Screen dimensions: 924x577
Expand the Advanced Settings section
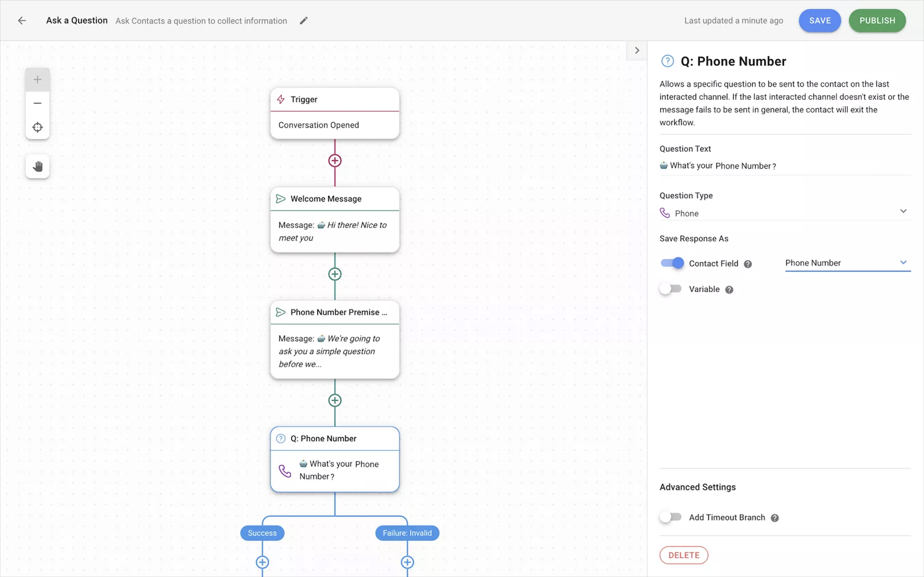point(697,487)
